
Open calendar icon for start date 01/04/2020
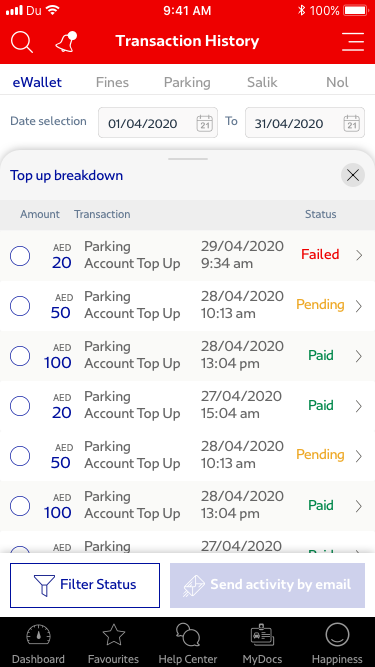click(205, 123)
